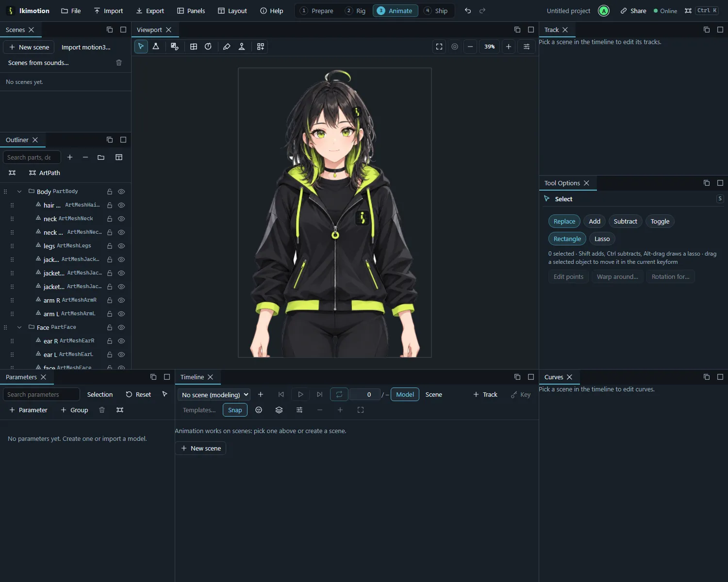The height and width of the screenshot is (582, 728).
Task: Switch to the Rig workflow step
Action: pyautogui.click(x=356, y=11)
